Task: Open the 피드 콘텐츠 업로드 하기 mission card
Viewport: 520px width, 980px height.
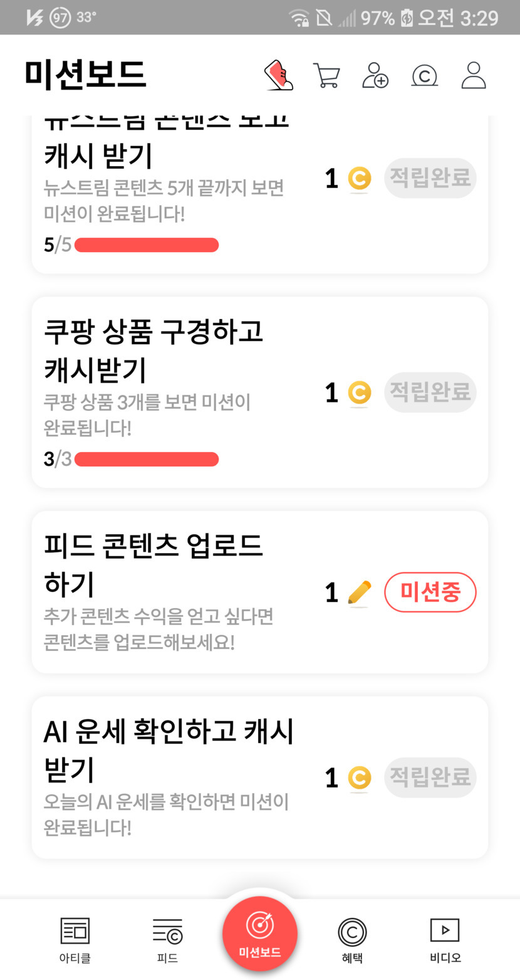Action: click(x=169, y=591)
